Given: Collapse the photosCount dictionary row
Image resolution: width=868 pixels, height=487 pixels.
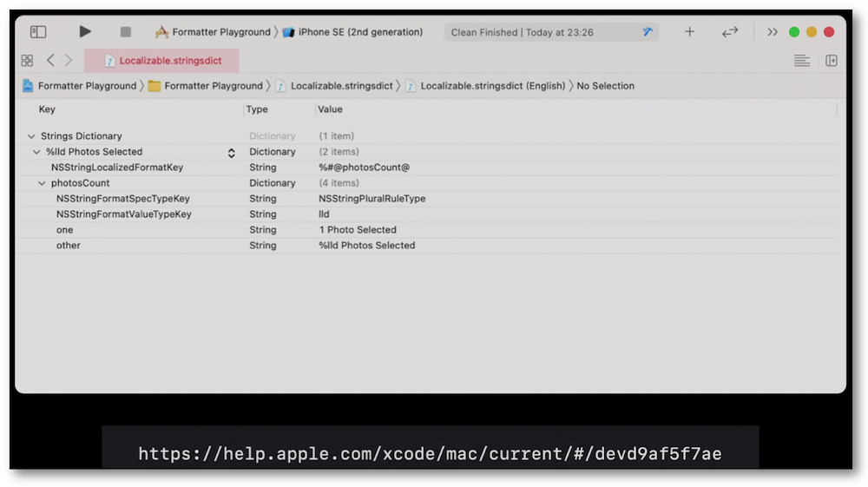Looking at the screenshot, I should click(x=42, y=183).
